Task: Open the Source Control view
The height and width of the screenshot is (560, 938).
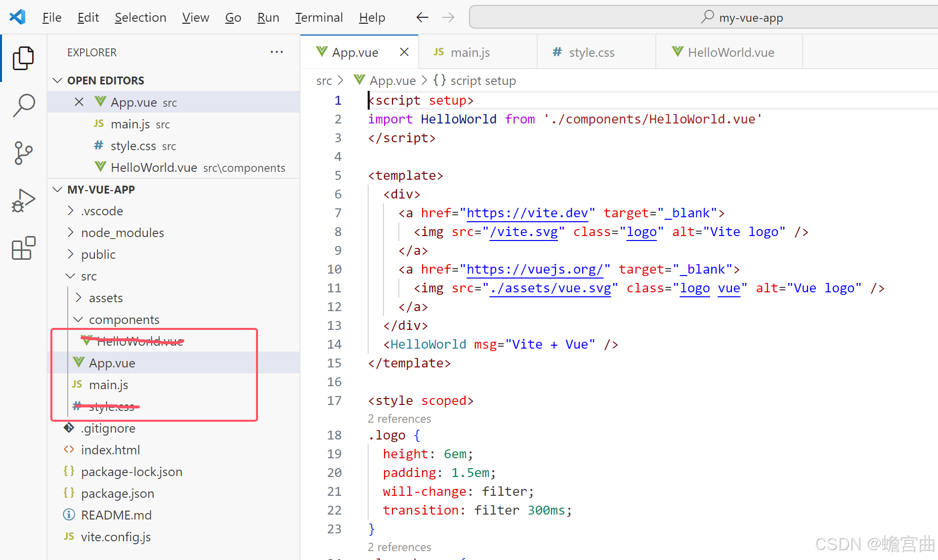Action: tap(23, 153)
